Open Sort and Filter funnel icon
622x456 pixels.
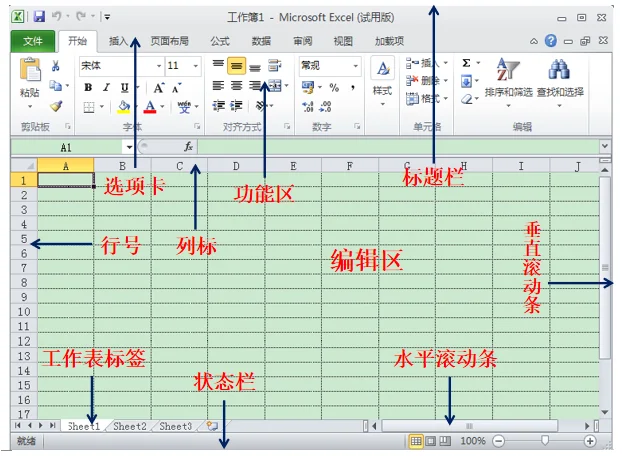(508, 69)
